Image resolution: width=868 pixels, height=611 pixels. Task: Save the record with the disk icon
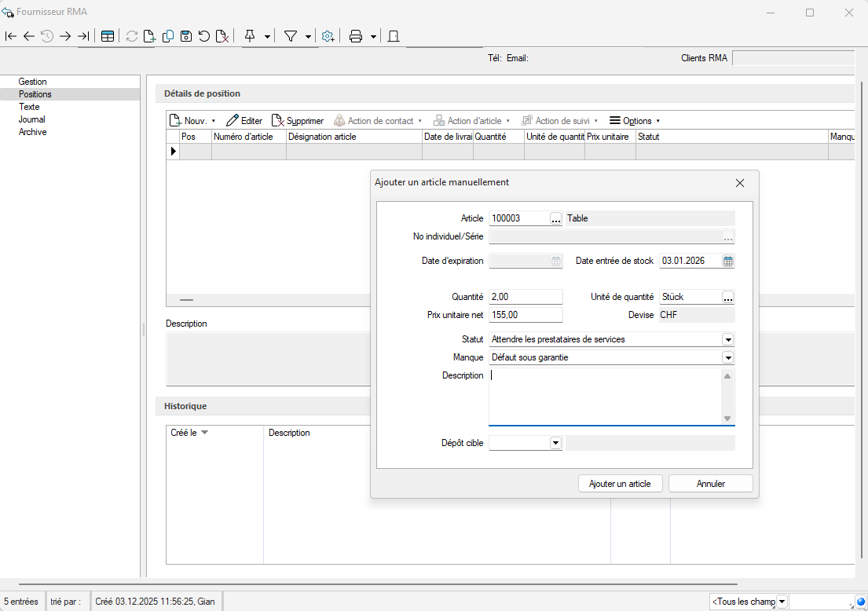tap(186, 36)
